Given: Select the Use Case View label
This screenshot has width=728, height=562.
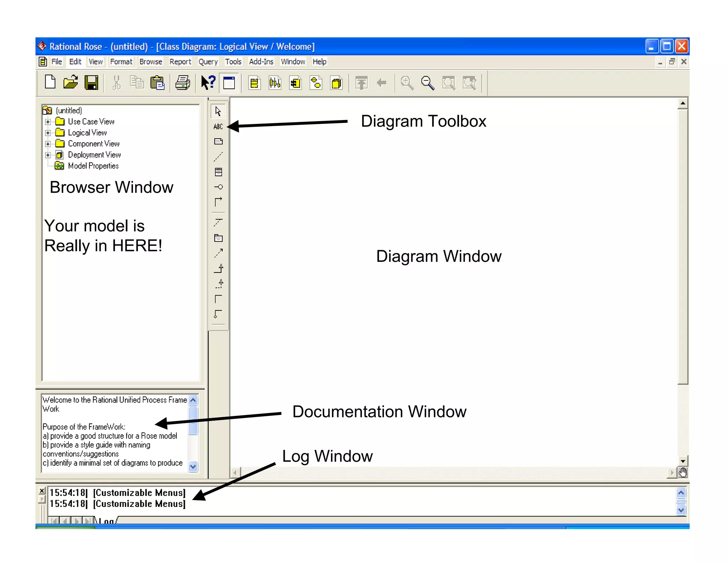Looking at the screenshot, I should point(91,121).
